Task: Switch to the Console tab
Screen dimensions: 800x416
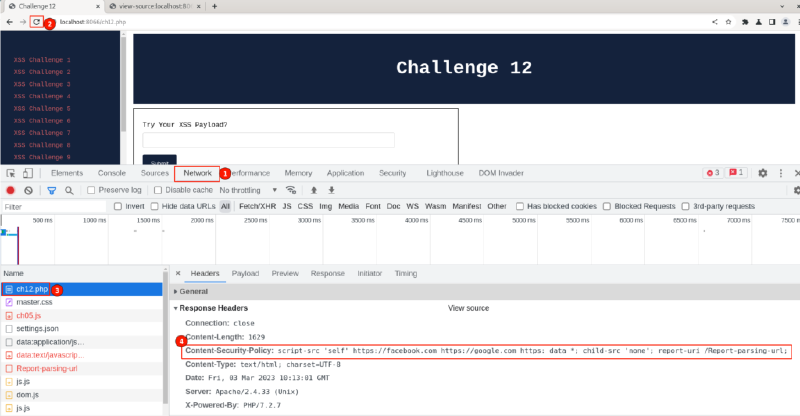Action: (x=111, y=173)
